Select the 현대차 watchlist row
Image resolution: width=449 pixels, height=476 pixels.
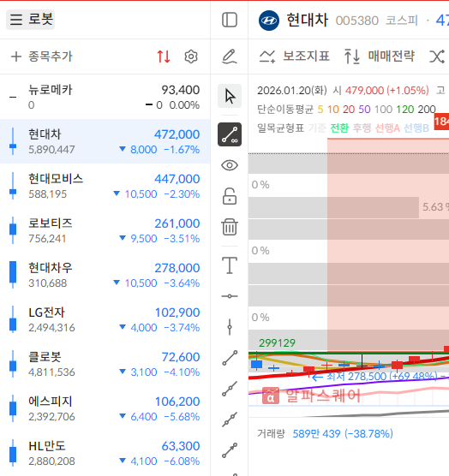pos(105,141)
